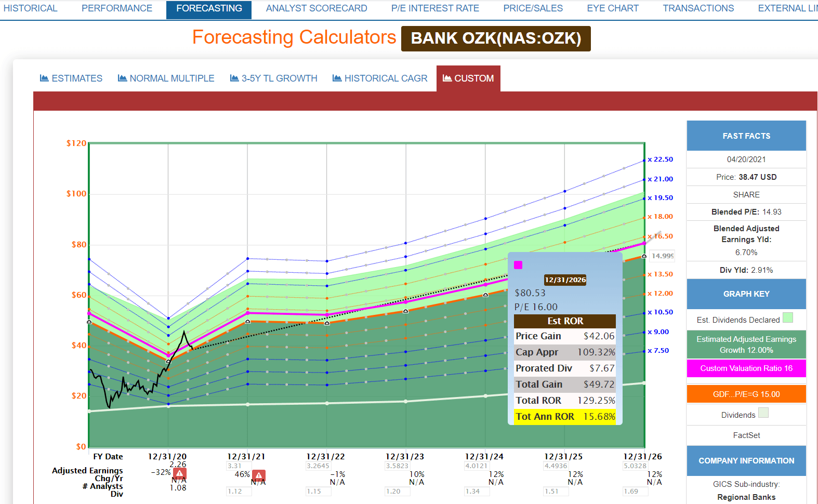Edit the 12/31/26 dividend field 1.69
Screen dimensions: 818x504
[x=635, y=492]
